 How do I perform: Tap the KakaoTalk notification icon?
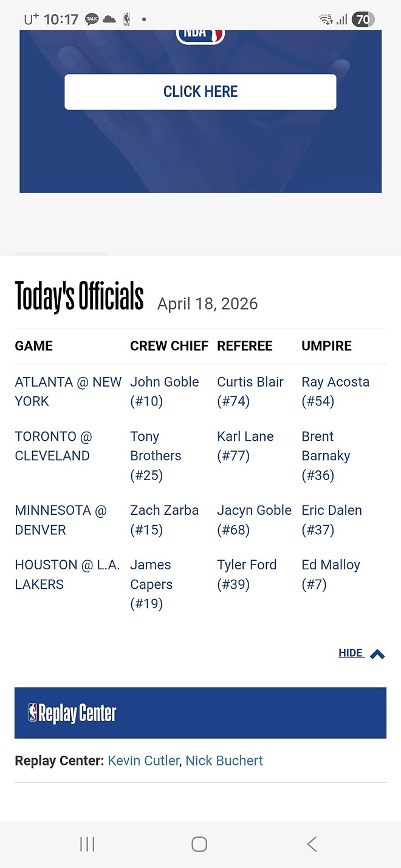92,19
